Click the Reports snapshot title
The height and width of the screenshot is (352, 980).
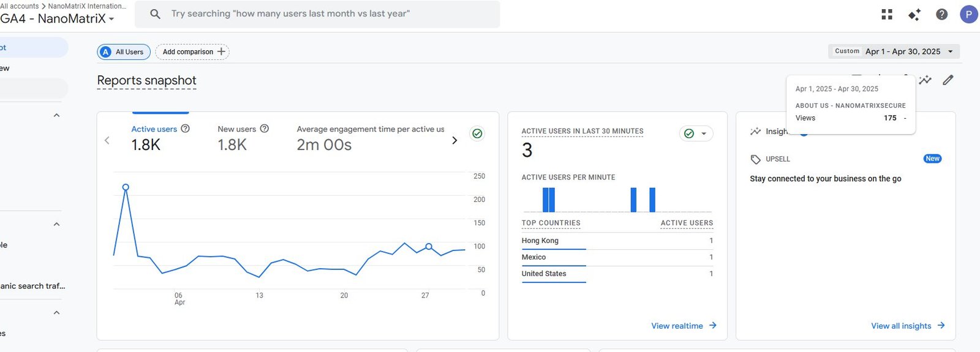[146, 80]
